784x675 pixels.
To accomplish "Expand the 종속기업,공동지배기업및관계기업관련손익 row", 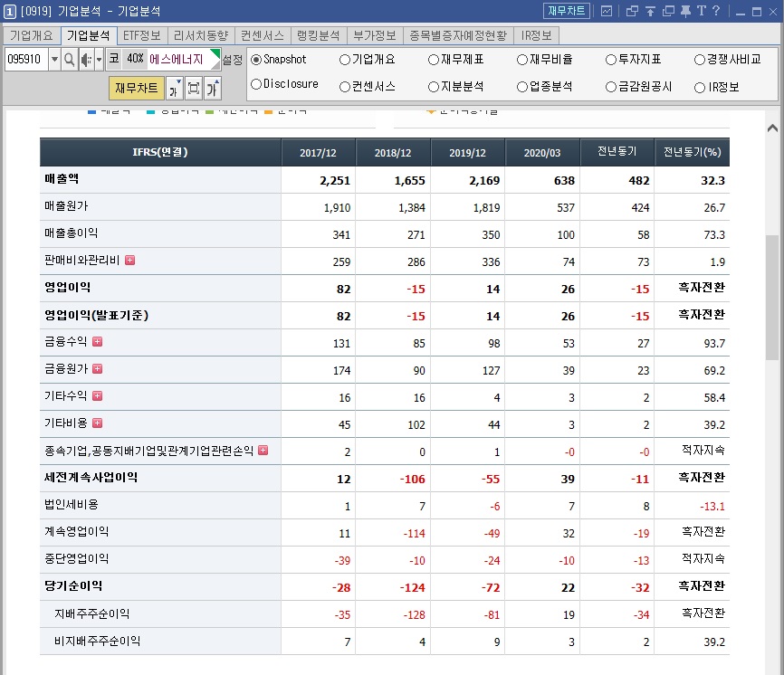I will [263, 451].
